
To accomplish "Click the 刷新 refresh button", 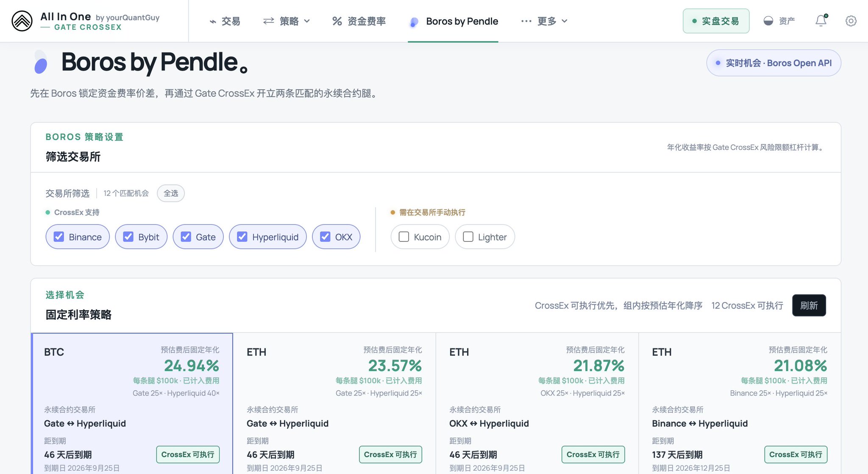I will (809, 305).
